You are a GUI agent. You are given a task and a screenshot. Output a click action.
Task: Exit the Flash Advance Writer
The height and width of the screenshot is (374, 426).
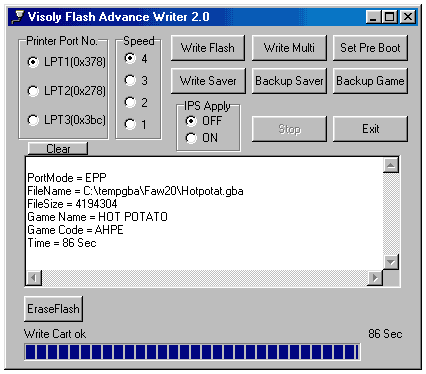(x=370, y=129)
